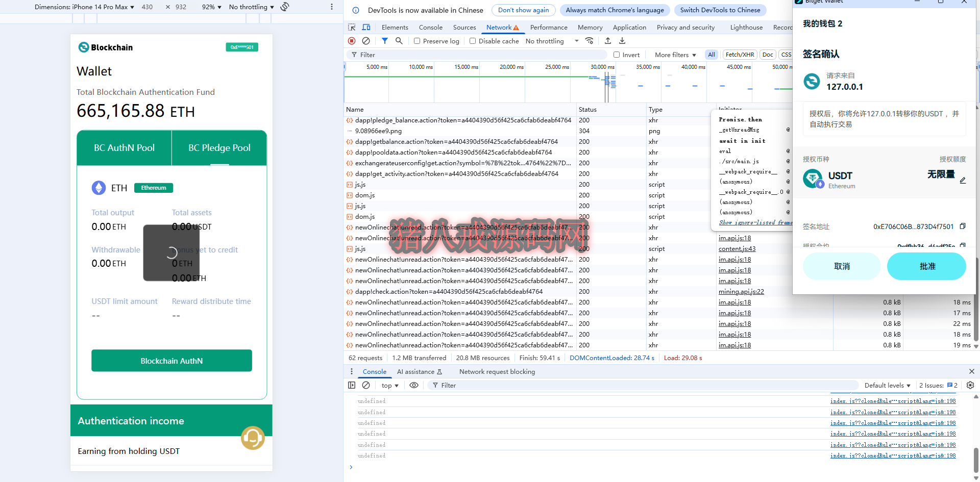Open the Performance tab
980x482 pixels.
pos(549,27)
